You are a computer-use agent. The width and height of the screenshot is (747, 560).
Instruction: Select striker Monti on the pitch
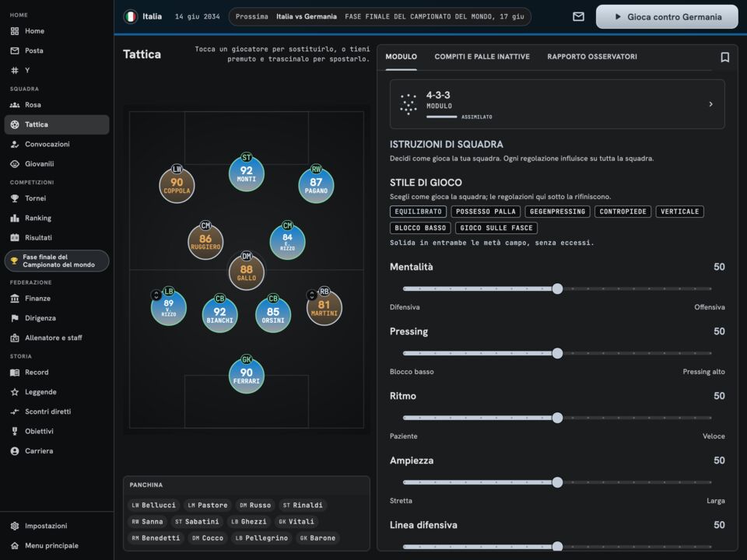point(247,173)
